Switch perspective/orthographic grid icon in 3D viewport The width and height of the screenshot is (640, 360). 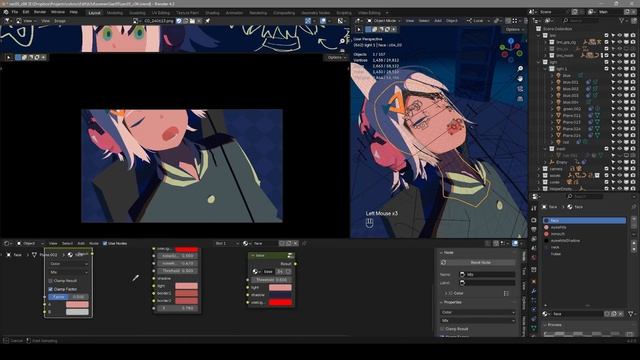click(x=520, y=99)
